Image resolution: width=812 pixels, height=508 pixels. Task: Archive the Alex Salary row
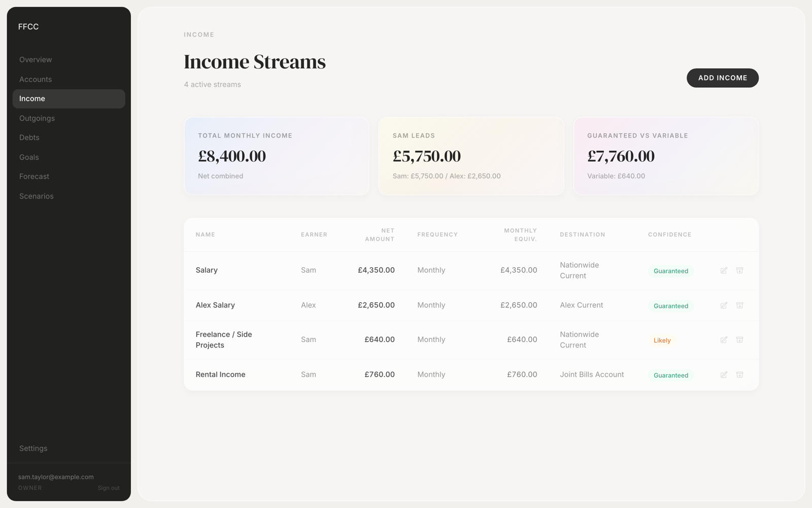pyautogui.click(x=739, y=305)
